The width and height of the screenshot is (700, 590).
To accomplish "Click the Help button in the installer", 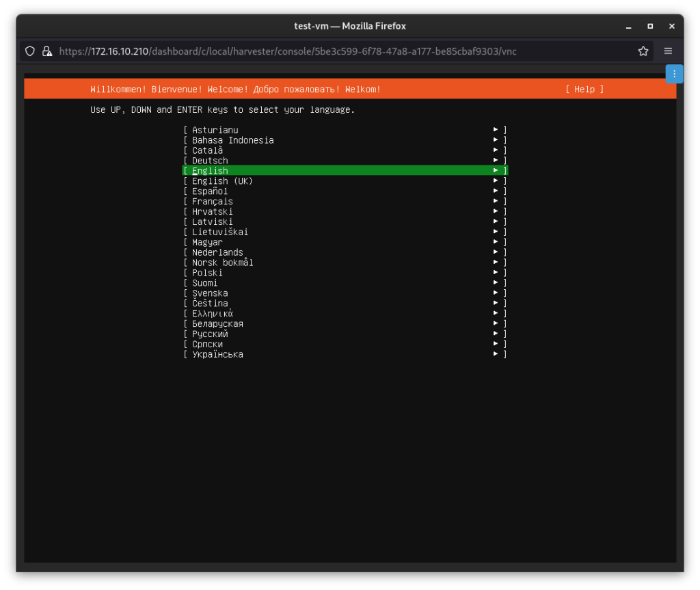I will pyautogui.click(x=584, y=90).
